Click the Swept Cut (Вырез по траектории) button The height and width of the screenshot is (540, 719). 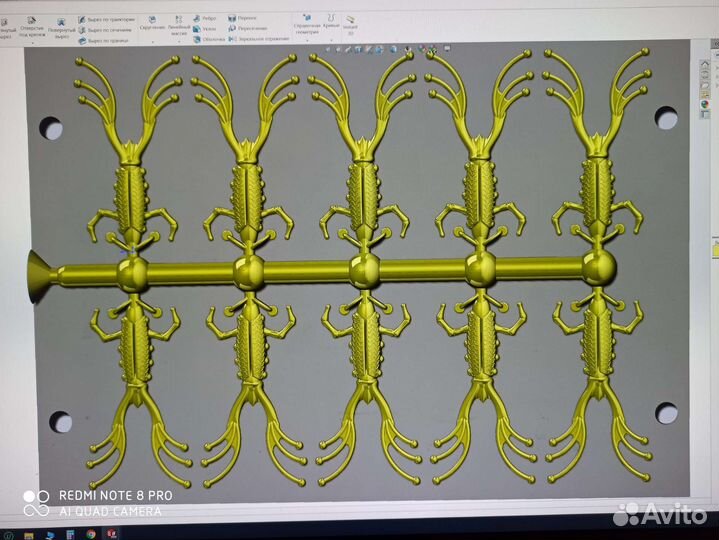106,19
